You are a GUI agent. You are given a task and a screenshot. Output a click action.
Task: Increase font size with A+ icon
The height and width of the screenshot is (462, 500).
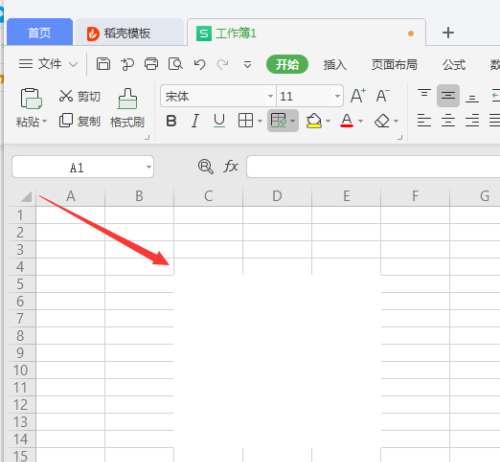[x=358, y=96]
